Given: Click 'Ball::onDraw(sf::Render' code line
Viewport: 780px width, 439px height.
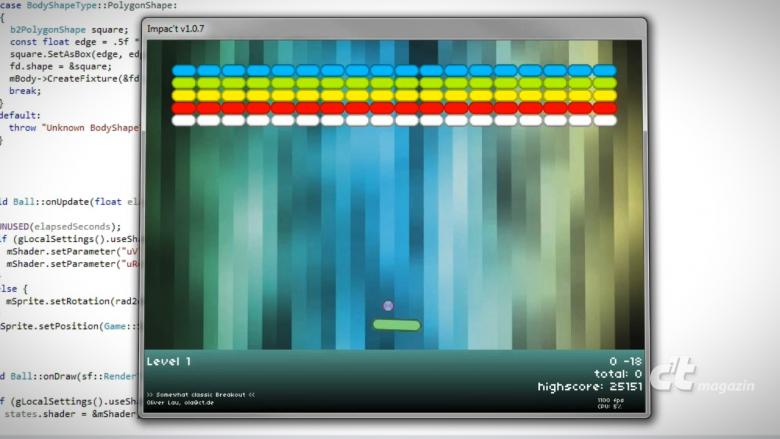Looking at the screenshot, I should click(x=70, y=376).
